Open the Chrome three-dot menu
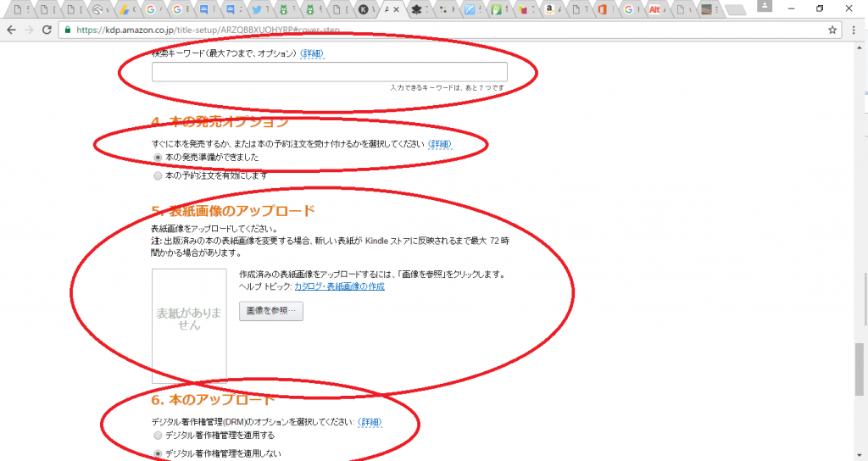Screen dimensions: 868x461 coord(854,30)
